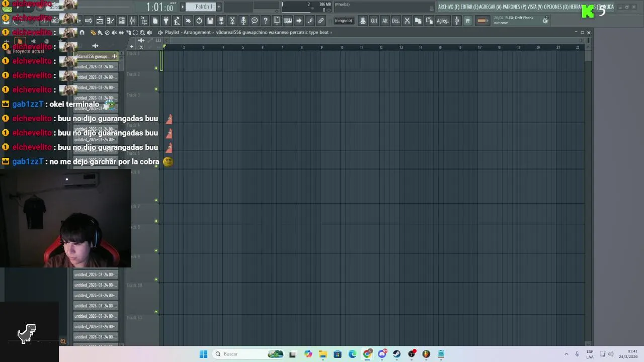Screen dimensions: 644x362
Task: Open the (ninguno) snap dropdown
Action: [x=343, y=21]
